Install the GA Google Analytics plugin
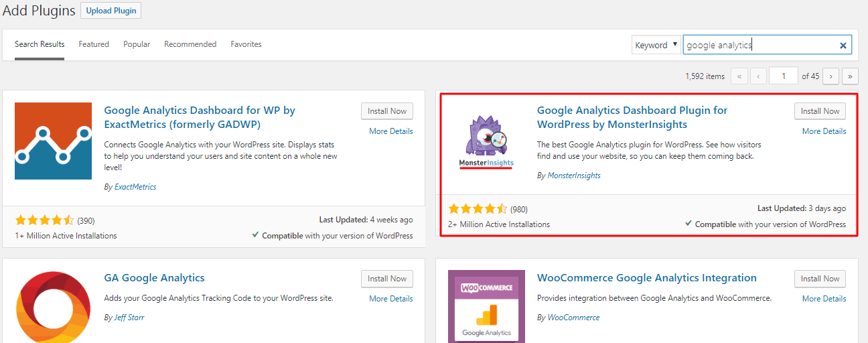The image size is (868, 343). coord(387,279)
